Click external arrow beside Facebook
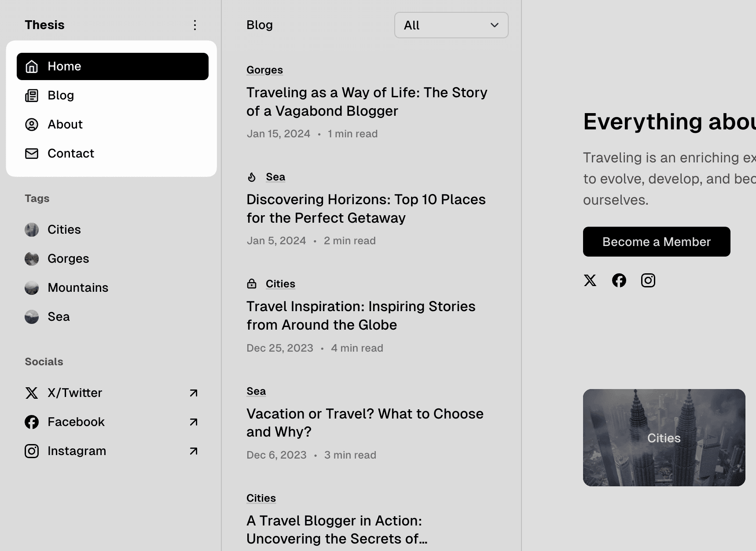This screenshot has height=551, width=756. coord(194,422)
